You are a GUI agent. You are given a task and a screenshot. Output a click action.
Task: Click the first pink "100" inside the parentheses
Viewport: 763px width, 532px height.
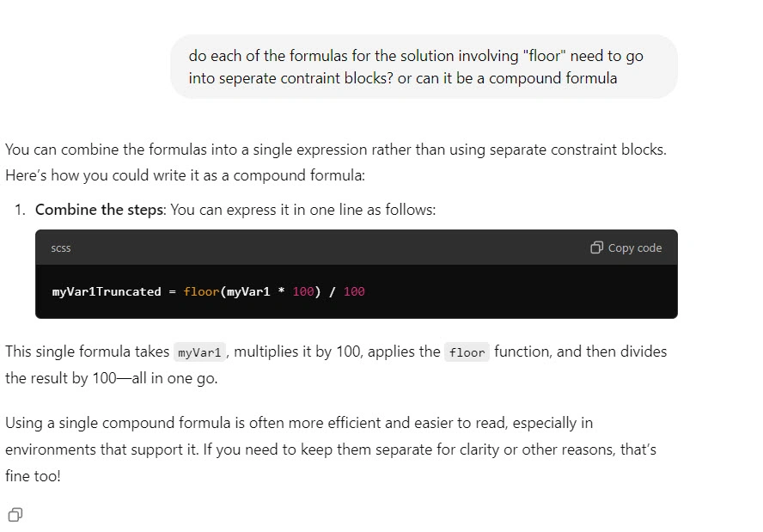point(303,291)
